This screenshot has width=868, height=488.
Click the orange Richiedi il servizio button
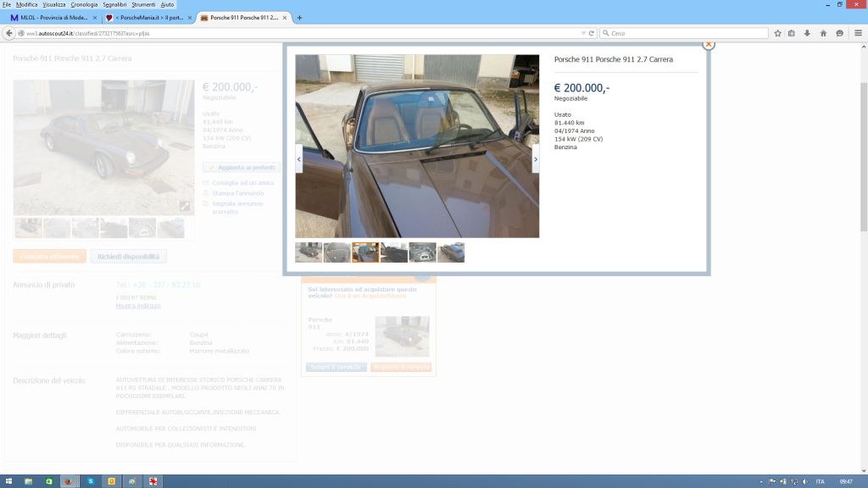pos(401,367)
